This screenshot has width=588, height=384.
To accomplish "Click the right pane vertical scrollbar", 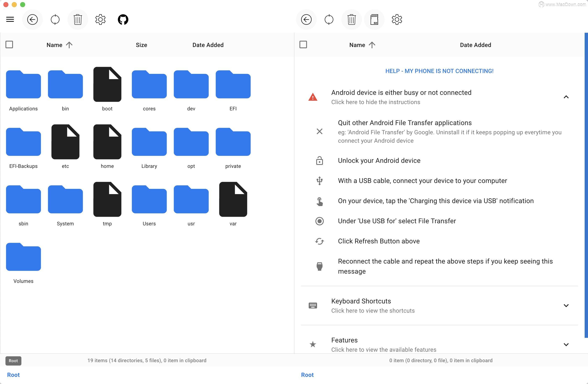I will [586, 185].
